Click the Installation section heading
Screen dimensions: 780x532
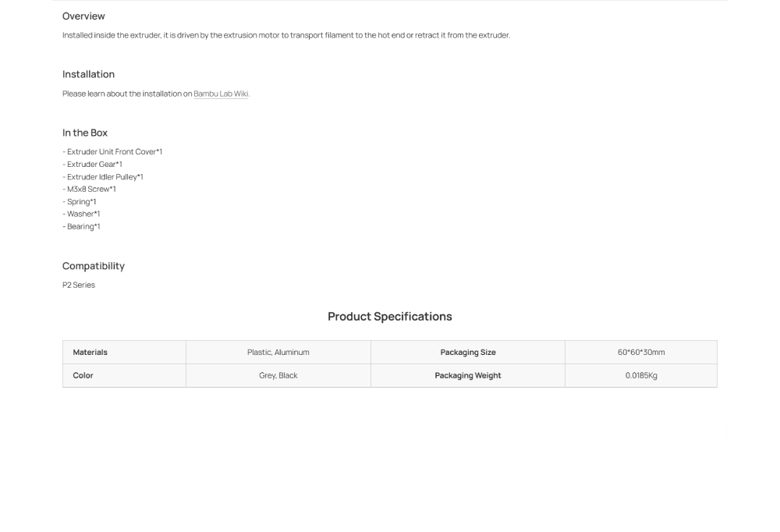click(88, 74)
